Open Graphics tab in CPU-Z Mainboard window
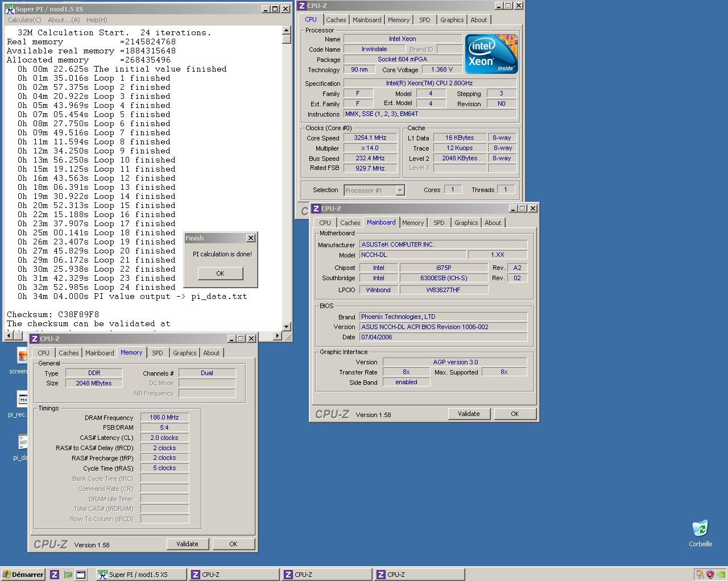The height and width of the screenshot is (582, 728). point(466,223)
